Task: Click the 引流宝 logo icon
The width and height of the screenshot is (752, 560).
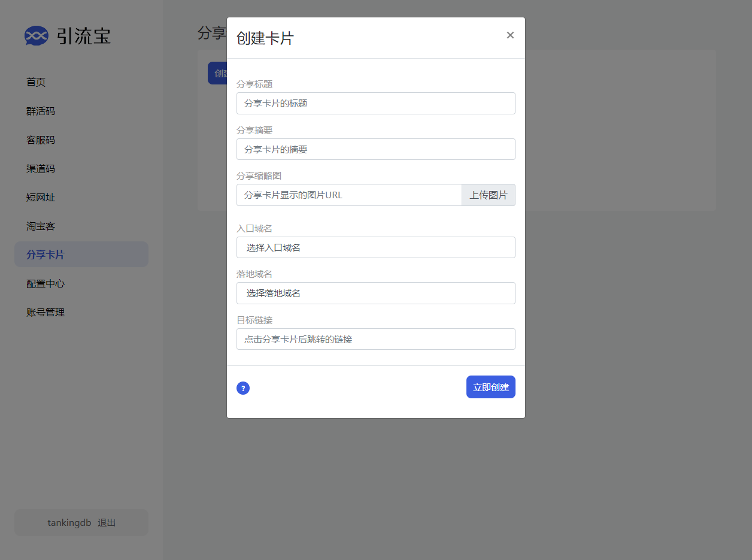Action: pos(37,35)
